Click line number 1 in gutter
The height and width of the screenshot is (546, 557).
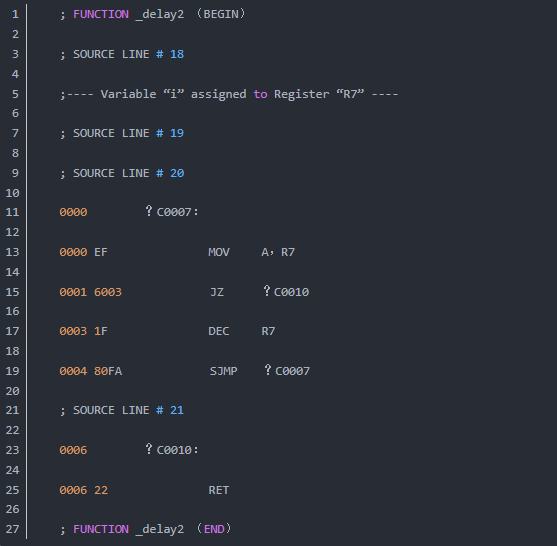(15, 14)
